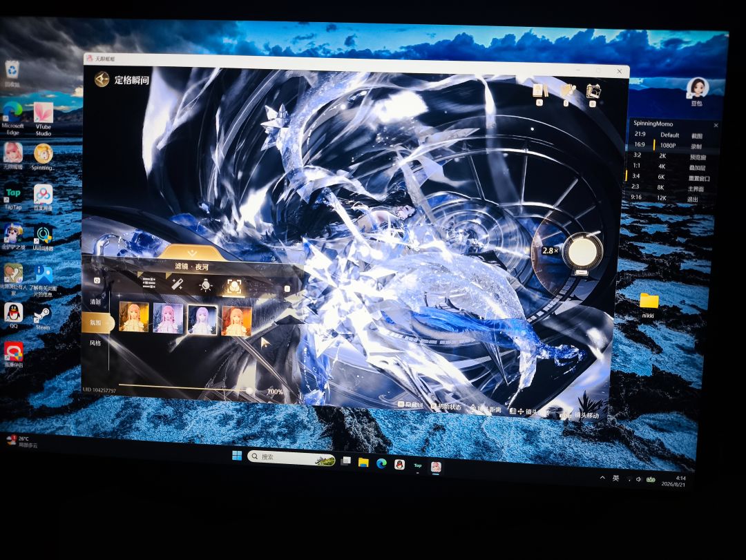Choose the 清新 filter category

click(95, 302)
